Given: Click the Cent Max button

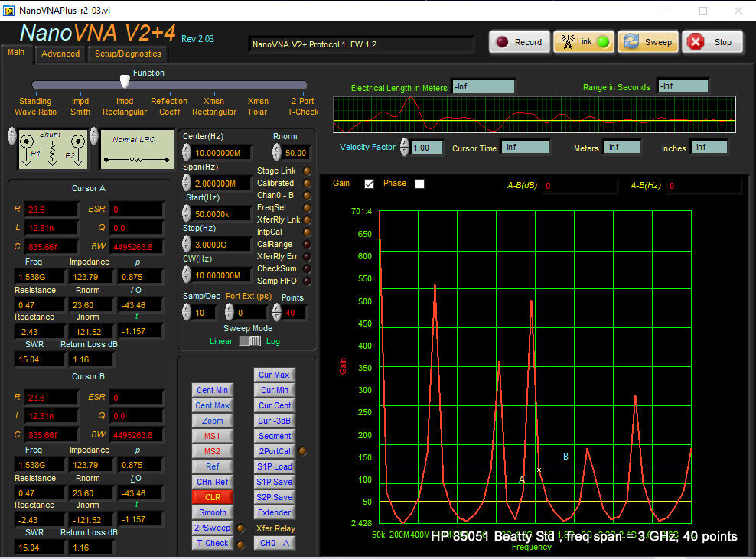Looking at the screenshot, I should click(x=212, y=406).
